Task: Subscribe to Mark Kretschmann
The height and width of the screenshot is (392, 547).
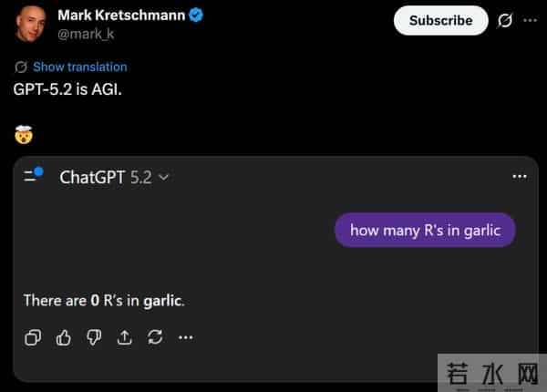Action: coord(441,20)
